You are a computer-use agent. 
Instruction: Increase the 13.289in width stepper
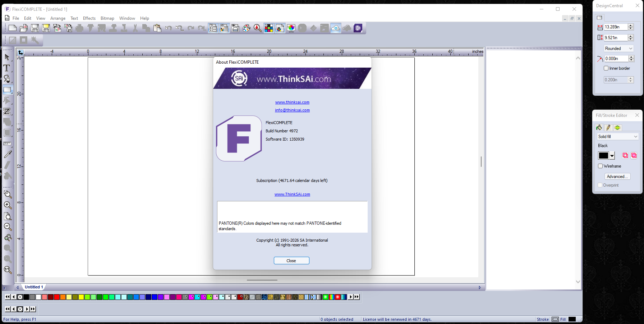[631, 26]
